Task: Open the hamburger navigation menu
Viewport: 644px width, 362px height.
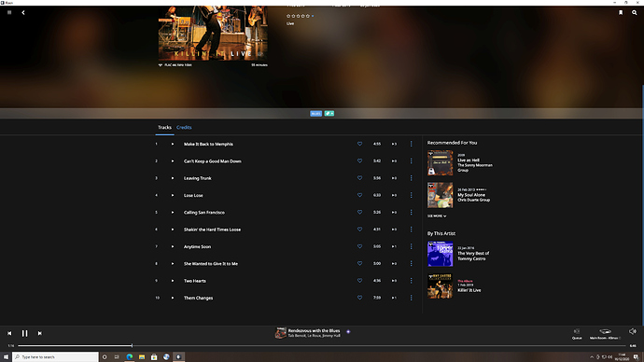Action: click(x=9, y=12)
